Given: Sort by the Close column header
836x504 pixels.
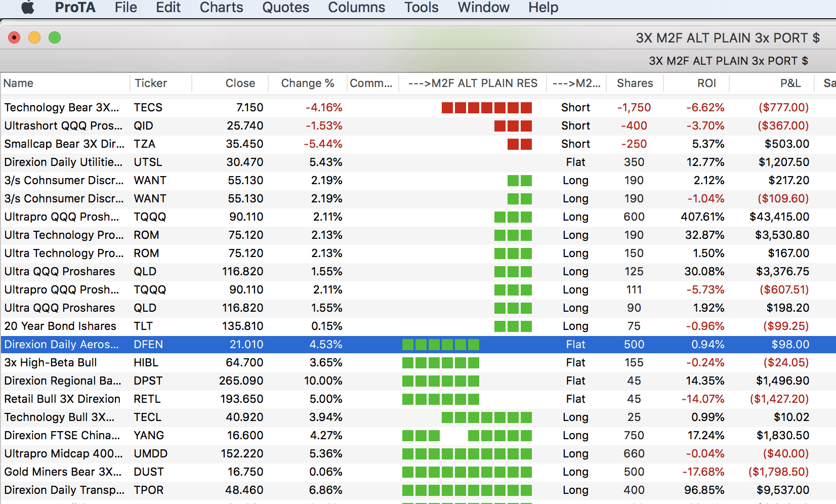Looking at the screenshot, I should click(x=230, y=83).
